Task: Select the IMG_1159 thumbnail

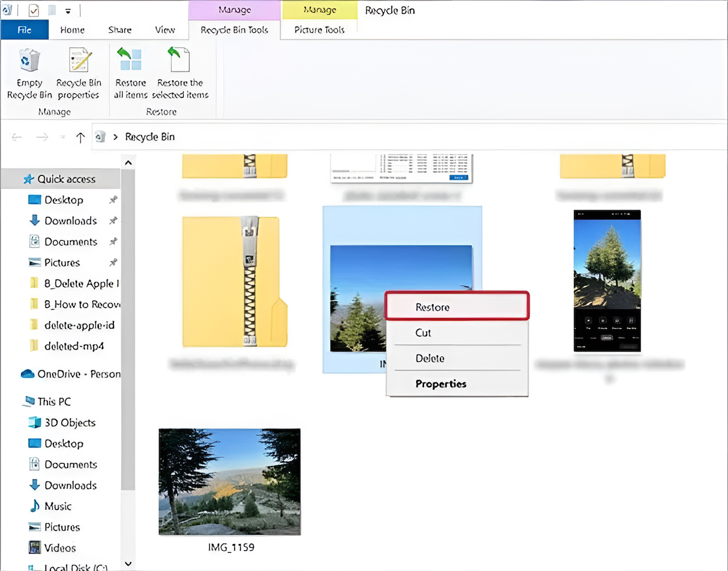Action: tap(229, 482)
